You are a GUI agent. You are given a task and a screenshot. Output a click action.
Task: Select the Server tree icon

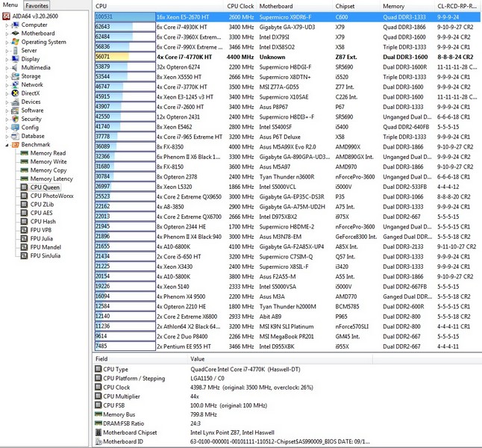pyautogui.click(x=15, y=51)
